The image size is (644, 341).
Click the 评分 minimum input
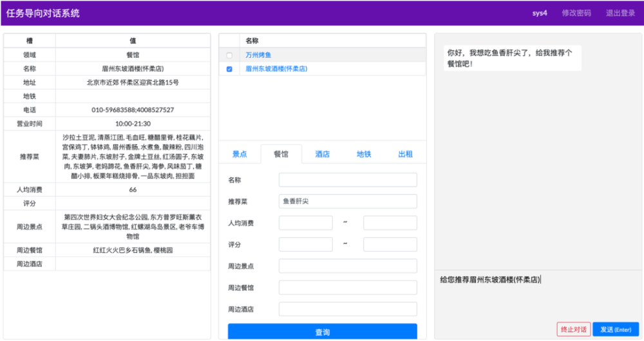pyautogui.click(x=305, y=244)
